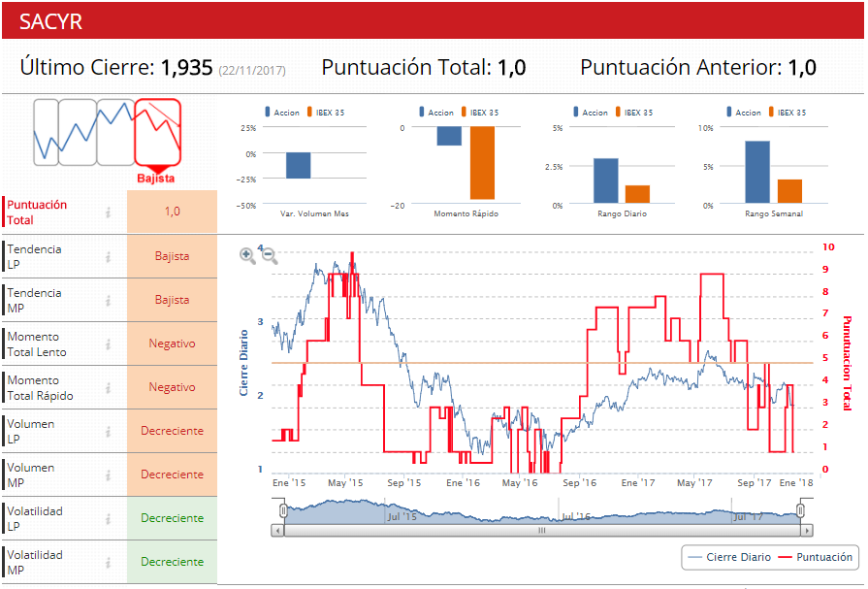
Task: Click the Rango Semanal chart title
Action: pyautogui.click(x=773, y=213)
